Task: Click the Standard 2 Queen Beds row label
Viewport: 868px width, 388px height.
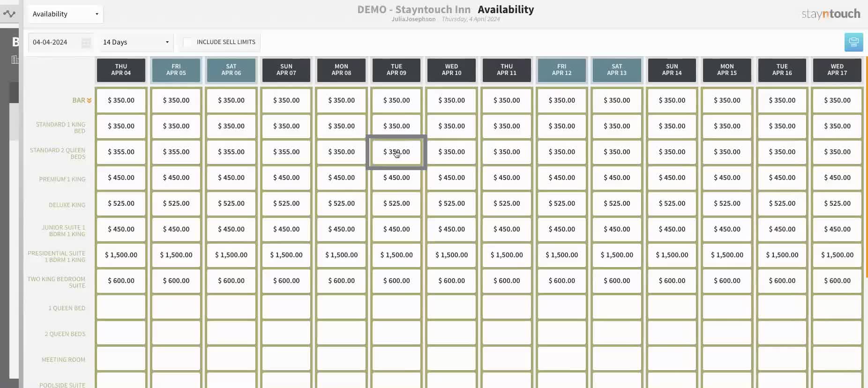Action: (x=58, y=153)
